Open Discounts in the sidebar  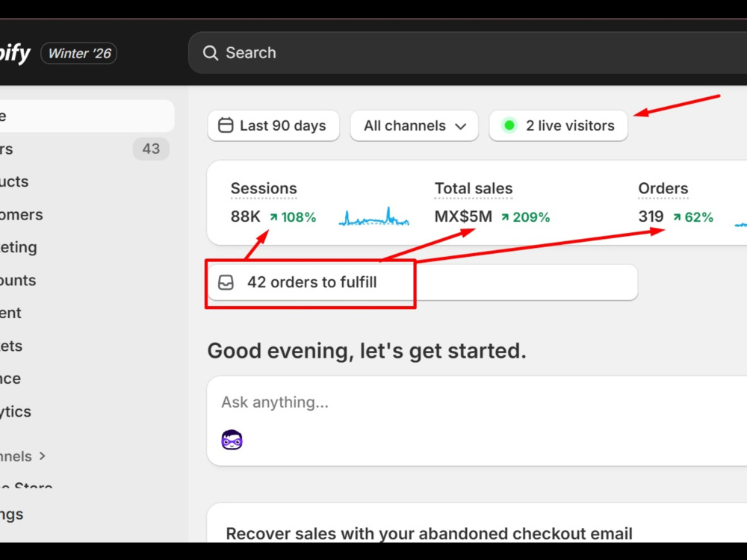(x=87, y=281)
